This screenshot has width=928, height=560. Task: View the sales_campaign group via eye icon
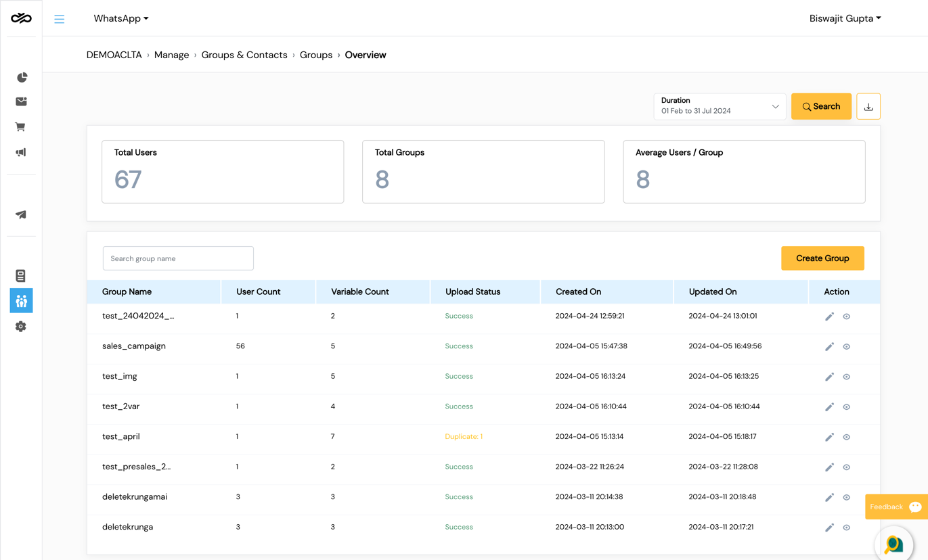(x=846, y=346)
